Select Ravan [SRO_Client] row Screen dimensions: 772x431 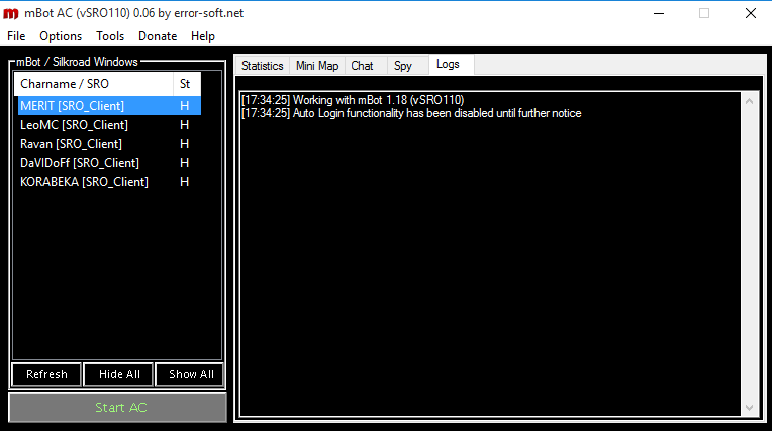pos(109,144)
